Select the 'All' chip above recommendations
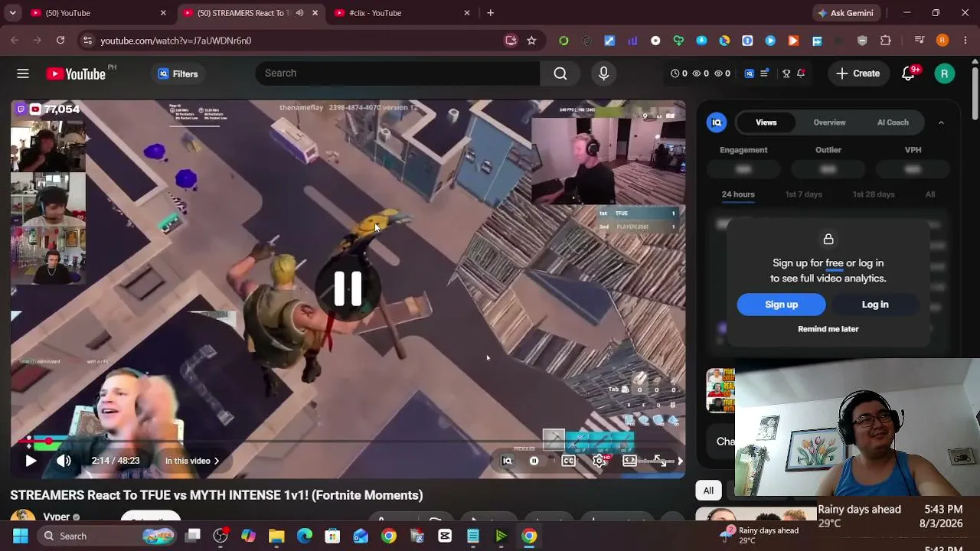The image size is (980, 551). tap(708, 491)
